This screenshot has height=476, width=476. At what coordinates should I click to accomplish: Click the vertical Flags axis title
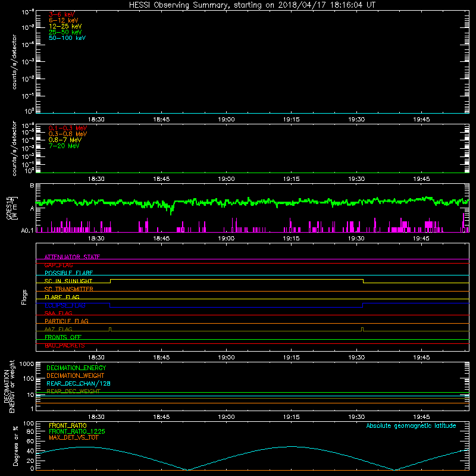click(24, 297)
